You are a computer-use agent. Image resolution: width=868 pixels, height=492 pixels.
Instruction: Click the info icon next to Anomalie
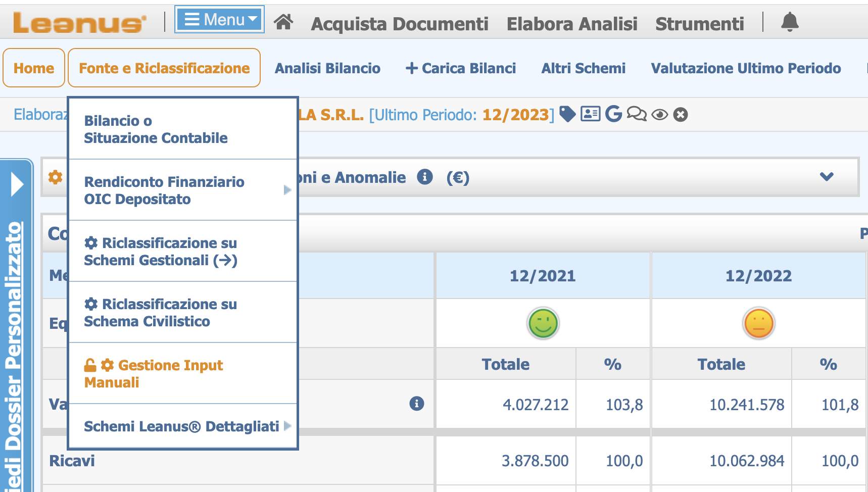425,177
